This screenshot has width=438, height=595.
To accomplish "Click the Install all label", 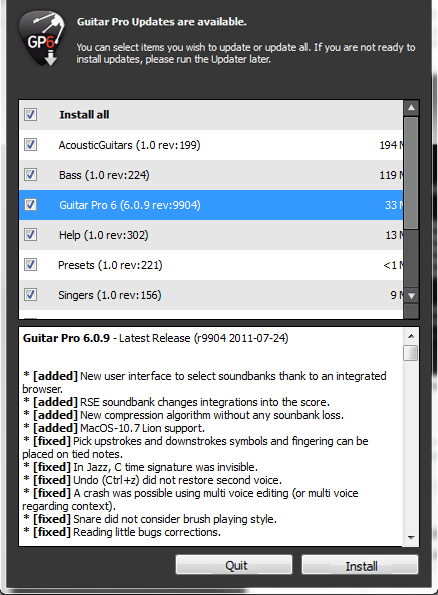I will point(84,115).
